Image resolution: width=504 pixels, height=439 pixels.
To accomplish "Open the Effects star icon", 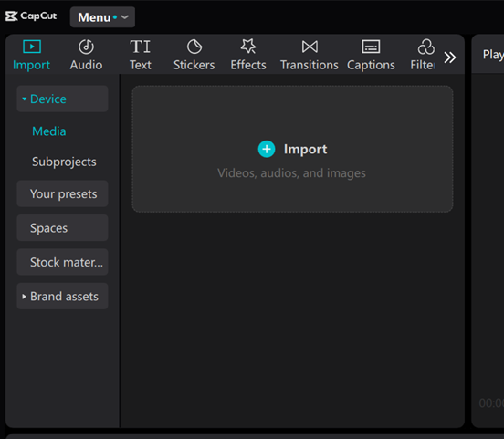I will click(248, 47).
